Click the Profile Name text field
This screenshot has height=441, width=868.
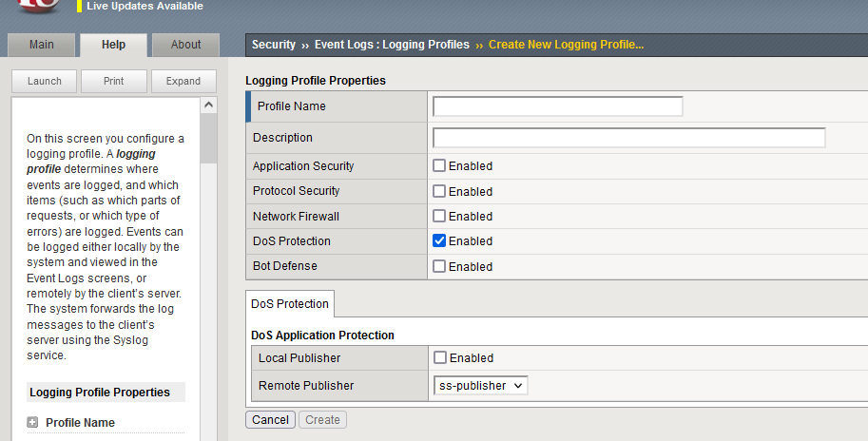coord(557,106)
